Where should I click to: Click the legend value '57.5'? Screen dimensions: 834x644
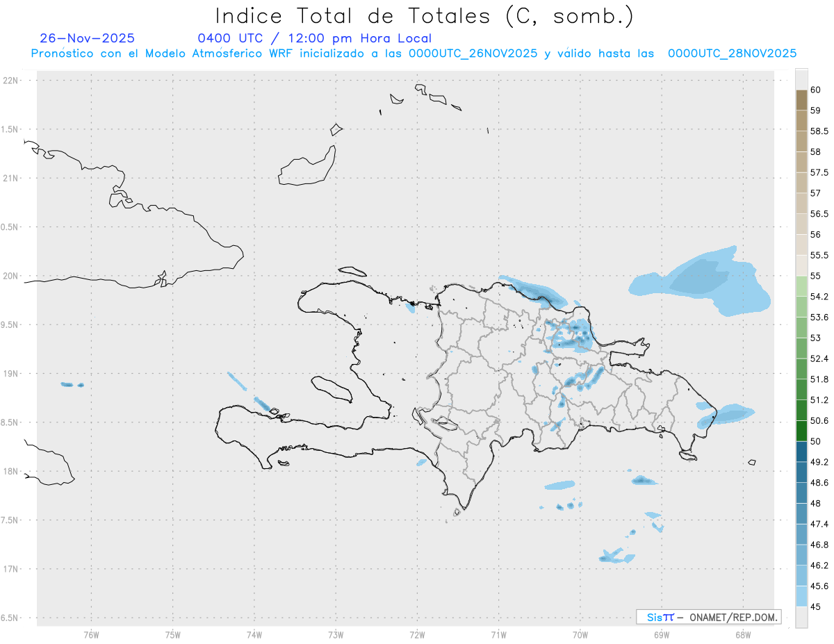819,172
